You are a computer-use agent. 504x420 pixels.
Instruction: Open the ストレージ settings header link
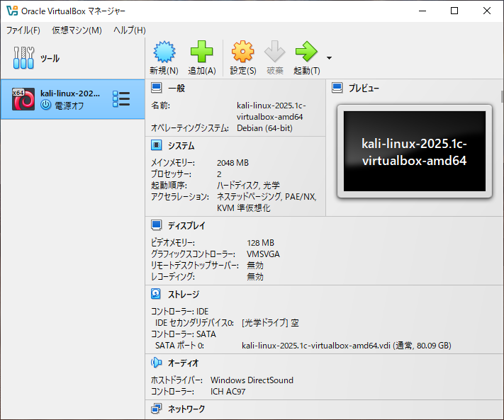tap(184, 294)
